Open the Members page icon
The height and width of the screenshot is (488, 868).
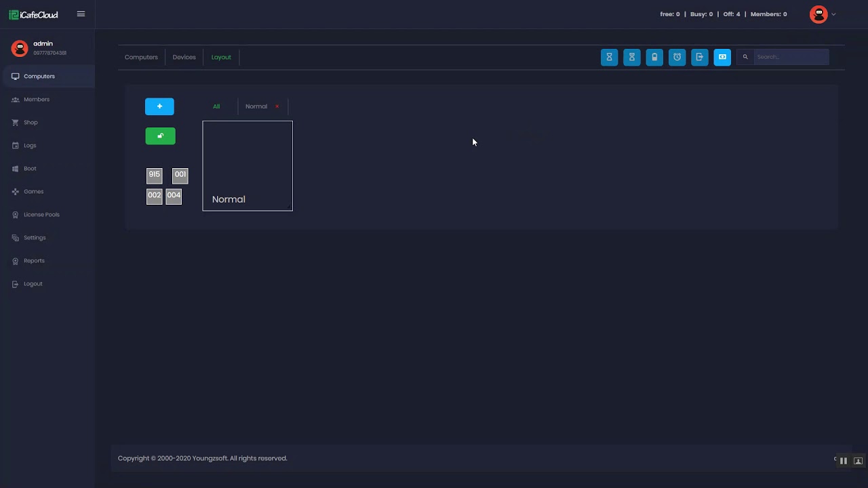coord(16,100)
